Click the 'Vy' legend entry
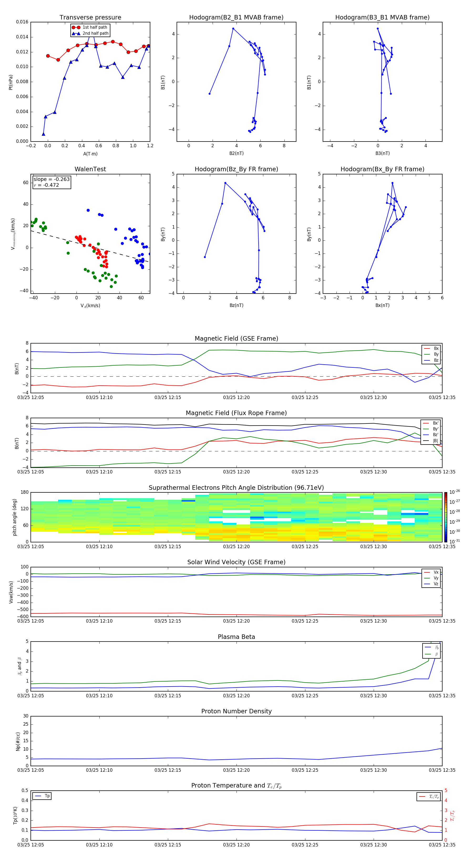Image resolution: width=473 pixels, height=868 pixels. click(x=431, y=578)
